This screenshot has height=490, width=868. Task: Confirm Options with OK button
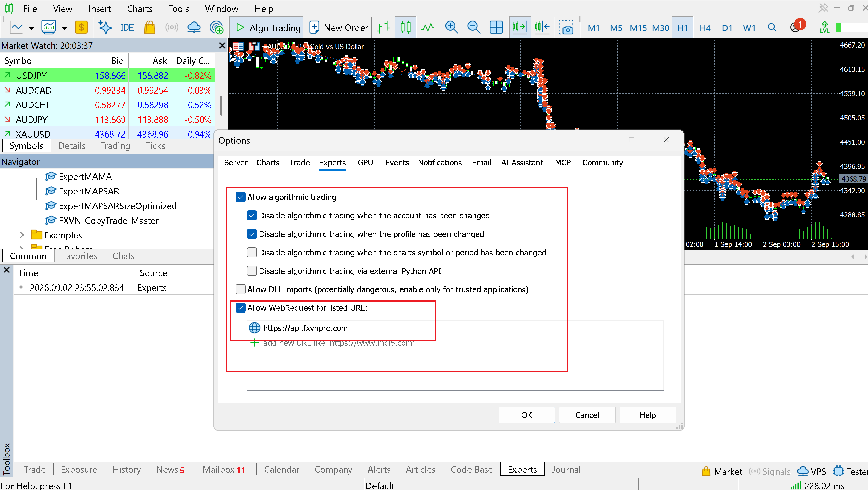(526, 415)
